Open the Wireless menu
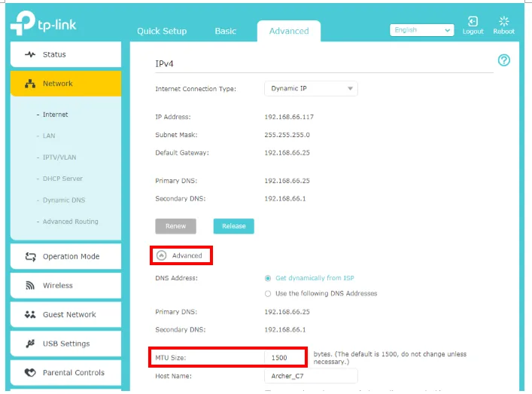The height and width of the screenshot is (394, 532). pyautogui.click(x=65, y=286)
